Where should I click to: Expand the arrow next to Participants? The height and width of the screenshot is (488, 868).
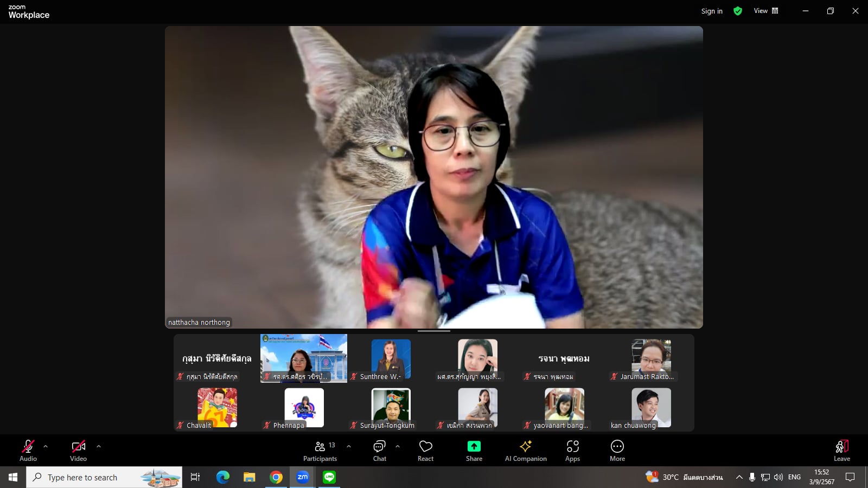pyautogui.click(x=349, y=446)
